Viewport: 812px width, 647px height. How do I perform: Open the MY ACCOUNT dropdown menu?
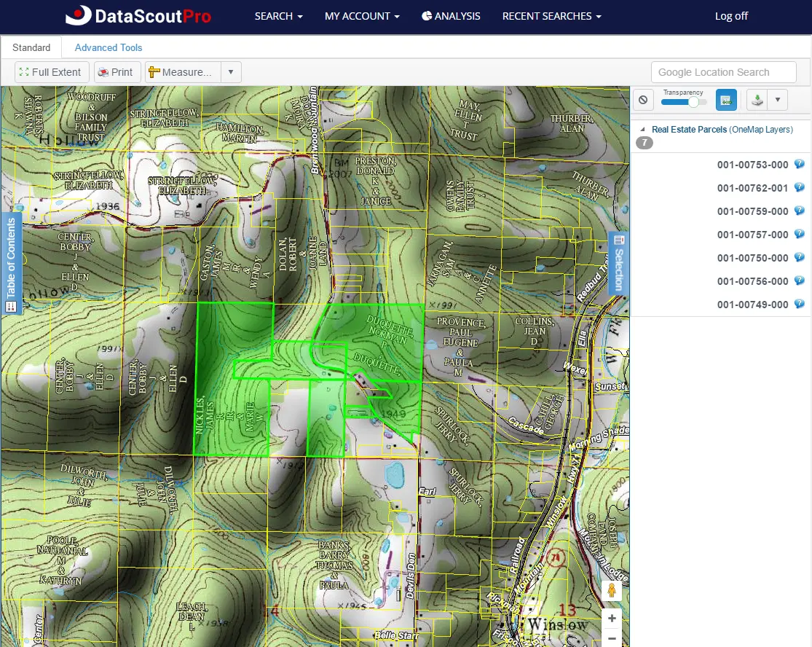(x=362, y=16)
